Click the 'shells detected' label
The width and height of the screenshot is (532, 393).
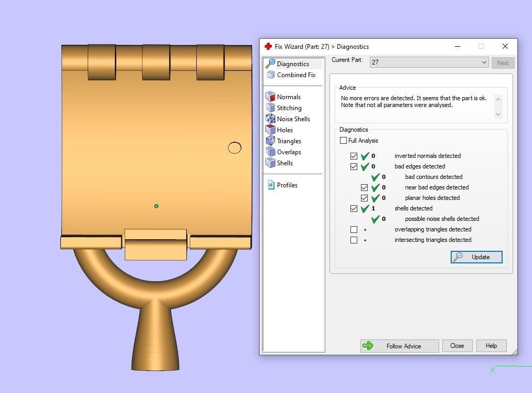point(413,208)
